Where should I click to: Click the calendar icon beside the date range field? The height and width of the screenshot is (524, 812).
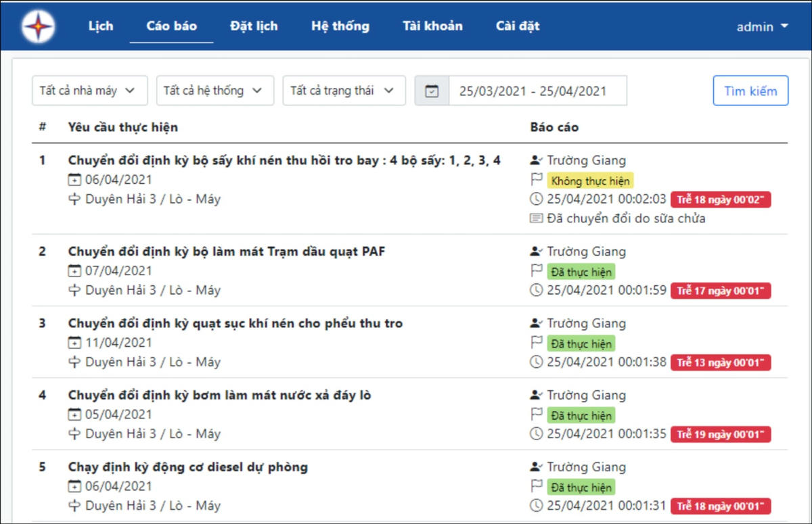point(431,90)
